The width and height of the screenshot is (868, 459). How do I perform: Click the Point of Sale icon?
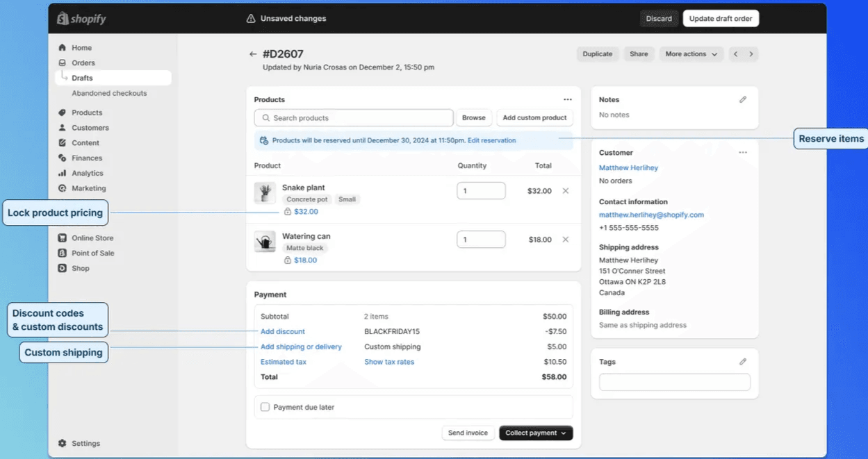pos(63,253)
